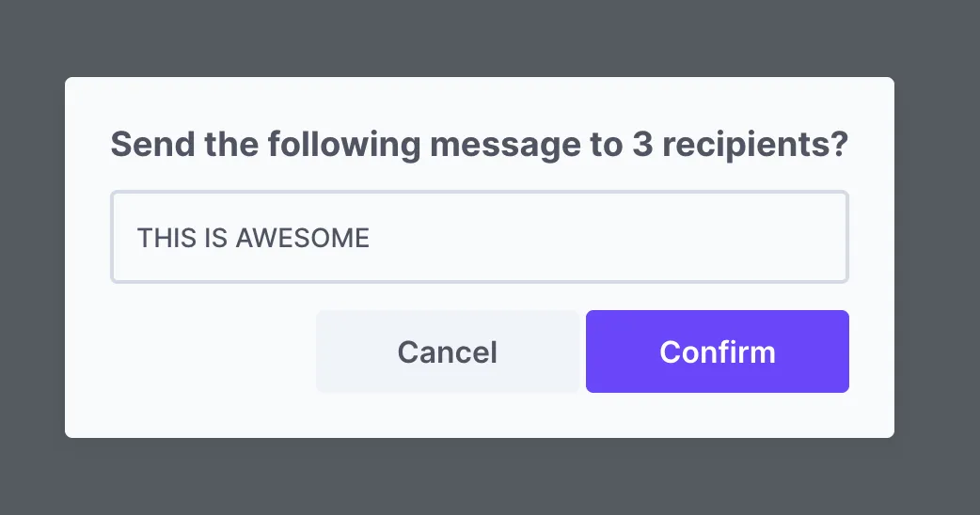The height and width of the screenshot is (515, 980).
Task: Select Cancel to abort sending
Action: pyautogui.click(x=447, y=351)
